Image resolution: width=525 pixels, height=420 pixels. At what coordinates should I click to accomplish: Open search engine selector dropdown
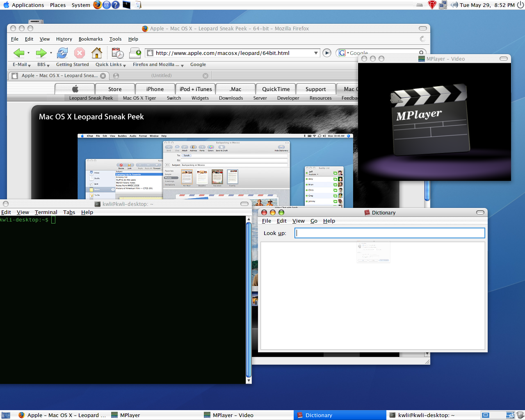coord(344,53)
